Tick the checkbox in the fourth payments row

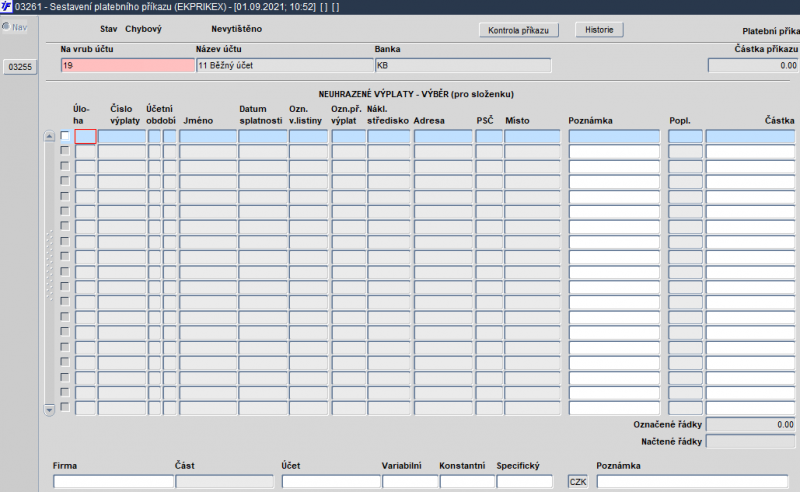[65, 181]
